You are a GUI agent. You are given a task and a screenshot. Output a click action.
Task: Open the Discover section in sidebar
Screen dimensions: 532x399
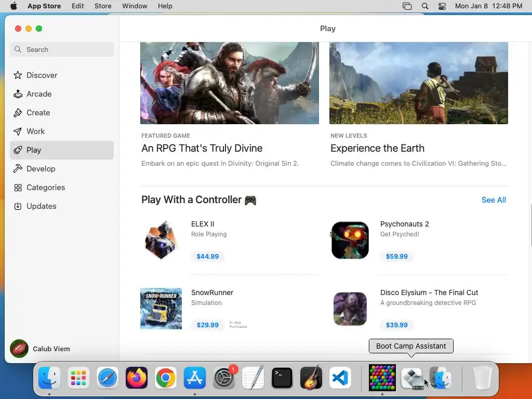62,75
